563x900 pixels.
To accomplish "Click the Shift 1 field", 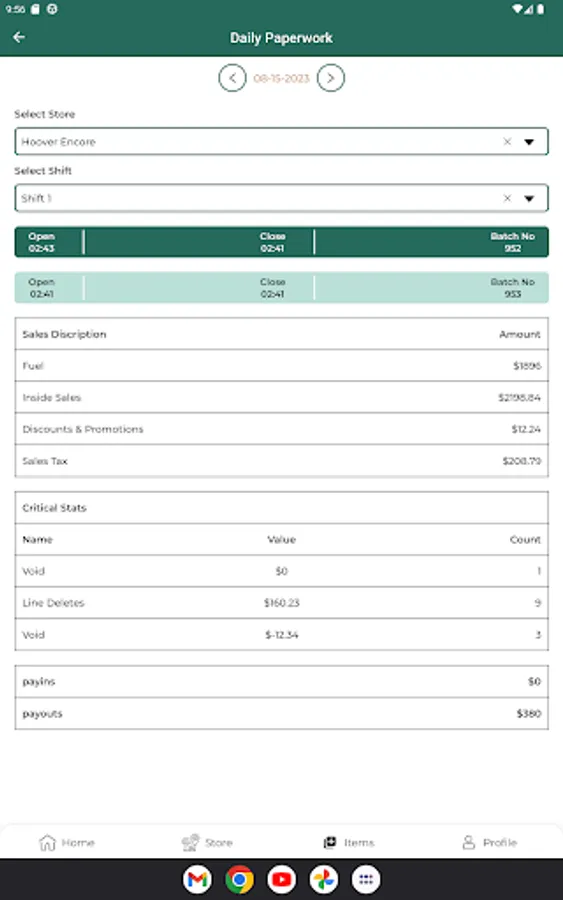I will pyautogui.click(x=281, y=198).
